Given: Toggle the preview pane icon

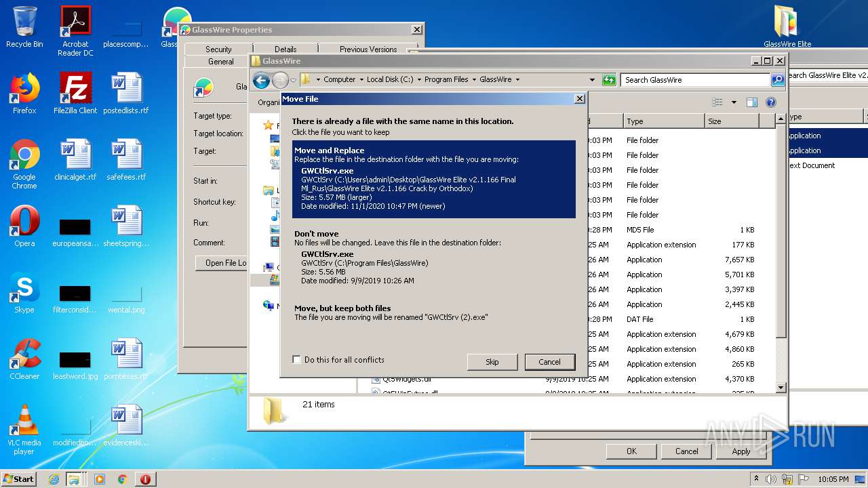Looking at the screenshot, I should (751, 102).
